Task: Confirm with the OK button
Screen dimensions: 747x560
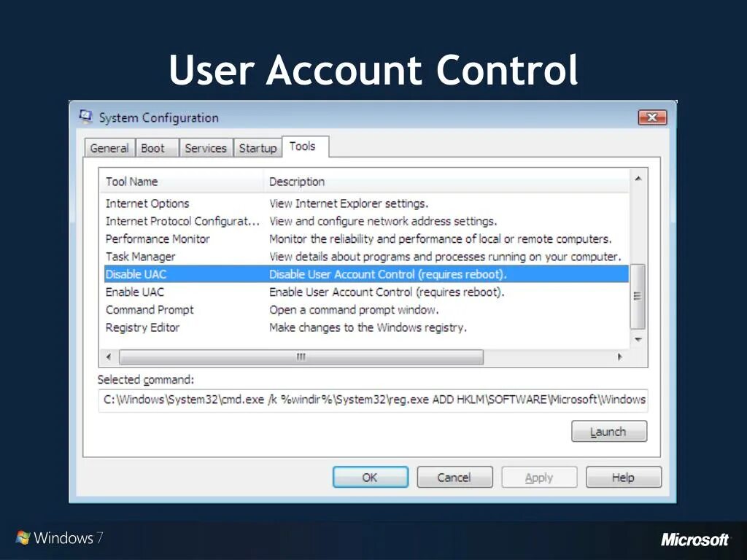Action: [370, 477]
